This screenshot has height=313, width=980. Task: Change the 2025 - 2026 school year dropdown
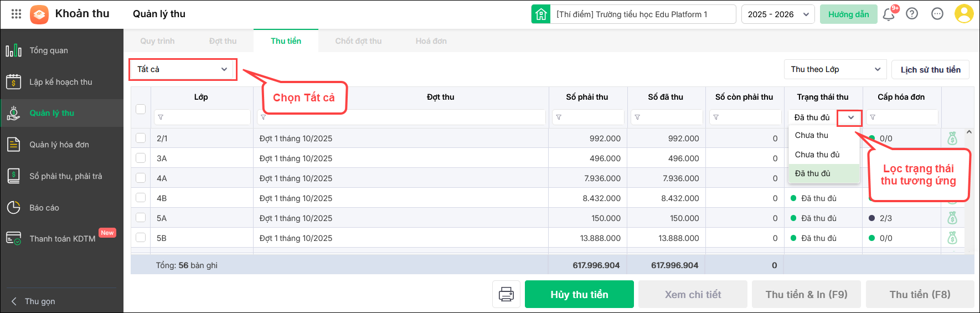[x=778, y=14]
